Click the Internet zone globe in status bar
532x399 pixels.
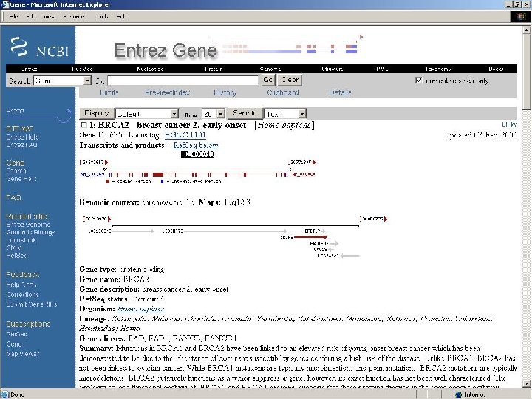point(459,395)
